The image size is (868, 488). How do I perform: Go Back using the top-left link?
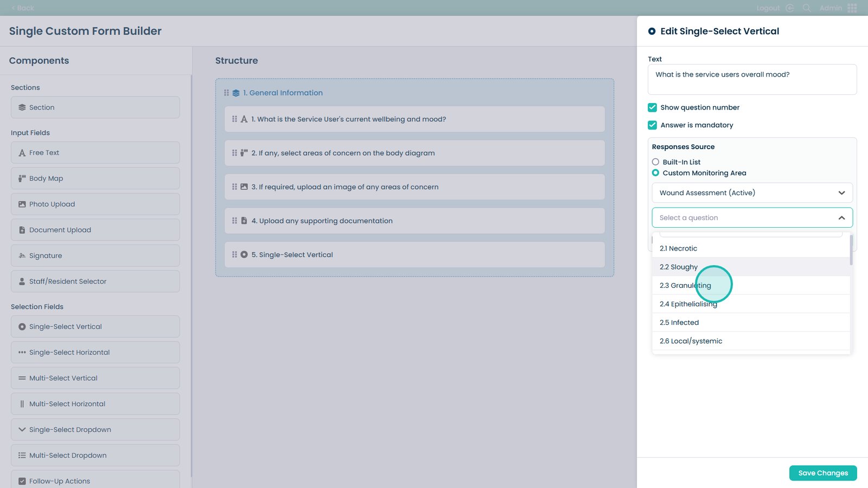23,8
